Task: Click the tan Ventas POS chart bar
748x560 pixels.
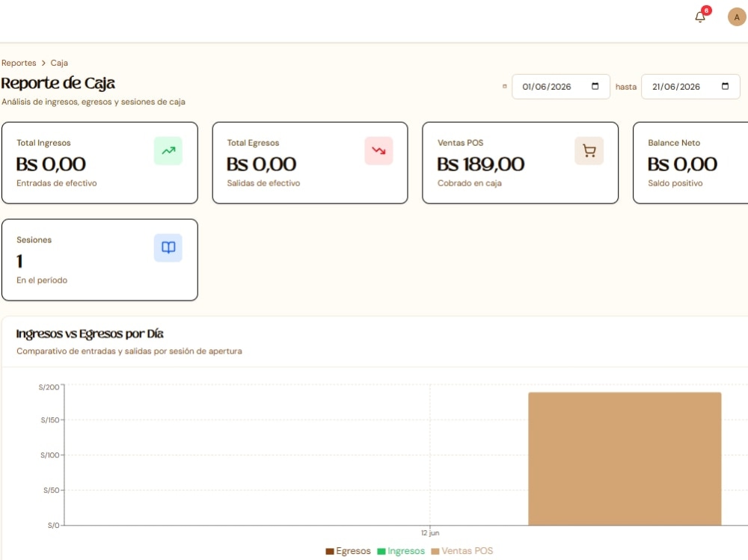Action: pyautogui.click(x=625, y=459)
